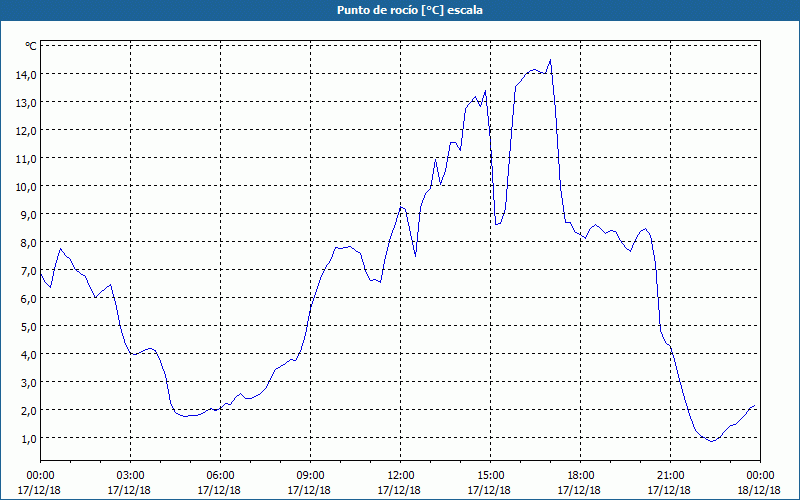The image size is (800, 500).
Task: Click the 09:00 time label
Action: click(x=310, y=476)
